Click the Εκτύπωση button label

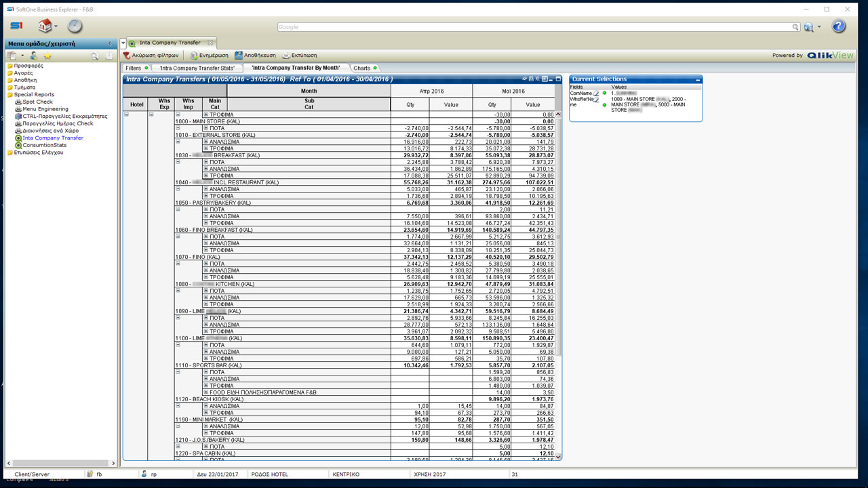[304, 56]
